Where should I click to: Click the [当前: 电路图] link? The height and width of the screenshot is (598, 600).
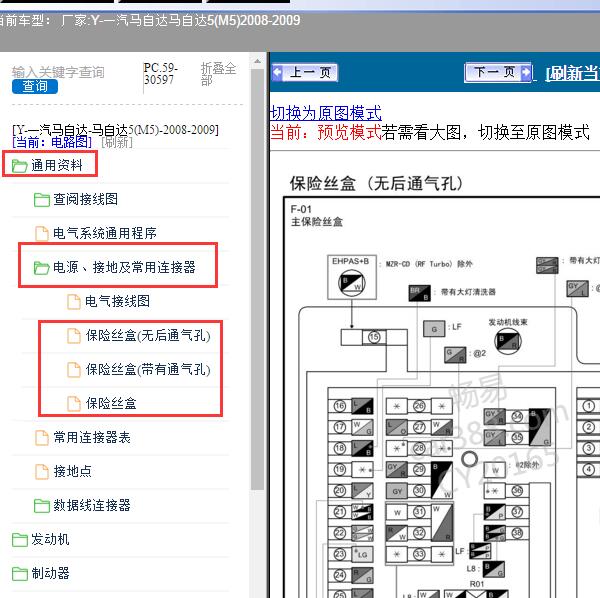pyautogui.click(x=52, y=143)
